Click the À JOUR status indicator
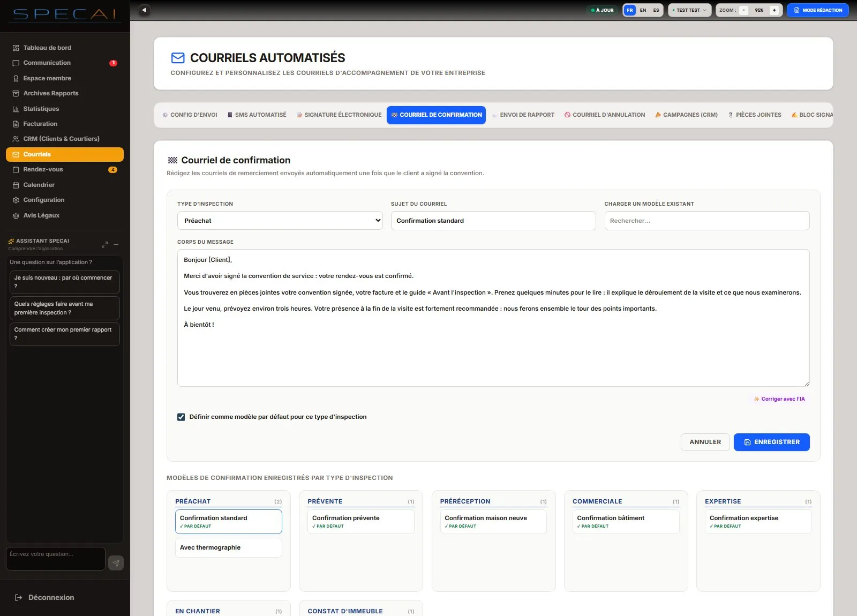 pyautogui.click(x=603, y=10)
